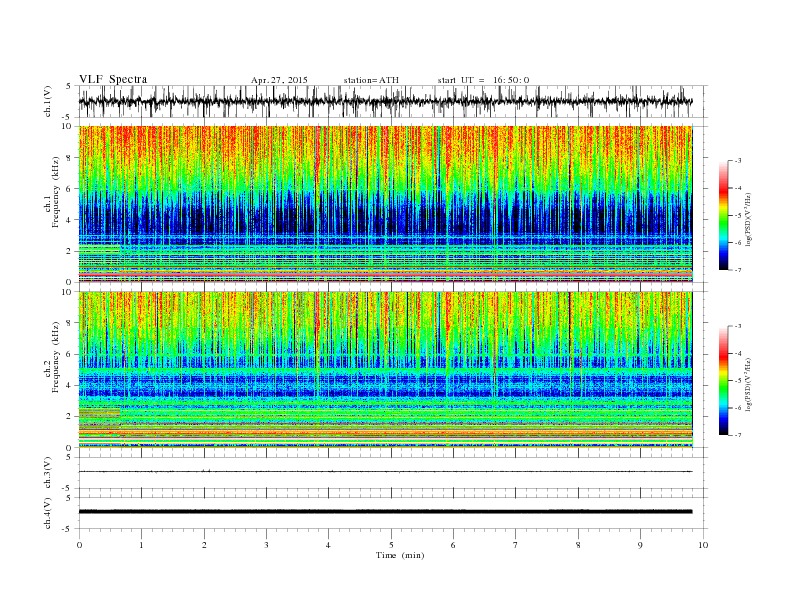The image size is (792, 612).
Task: Click the "Time (min)" axis title
Action: [400, 555]
